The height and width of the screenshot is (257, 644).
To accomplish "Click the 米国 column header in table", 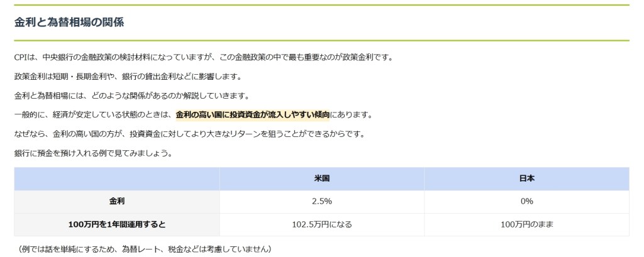I will 321,178.
